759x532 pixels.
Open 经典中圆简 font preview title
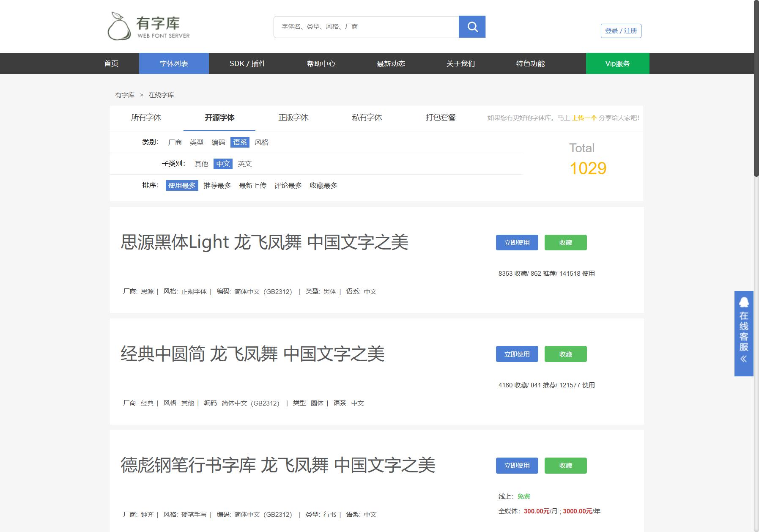(x=252, y=354)
